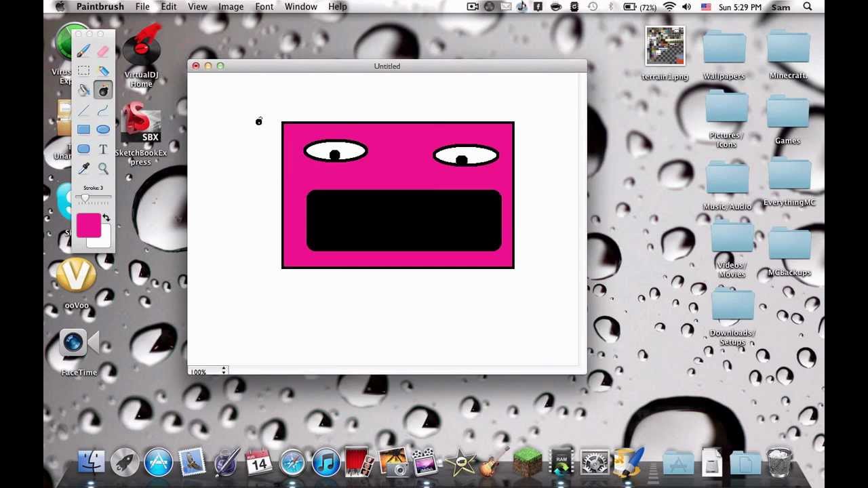Viewport: 868px width, 488px height.
Task: Select the Pictures / Icons folder
Action: [x=726, y=119]
